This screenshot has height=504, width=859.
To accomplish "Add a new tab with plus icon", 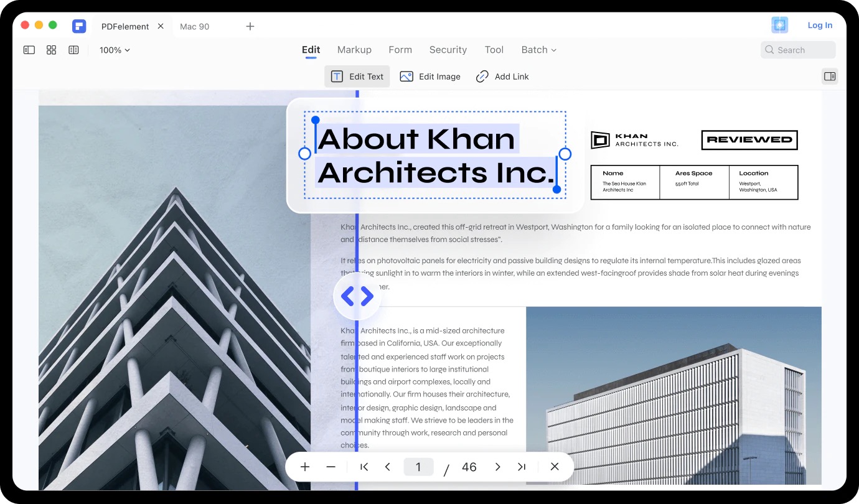I will click(250, 26).
